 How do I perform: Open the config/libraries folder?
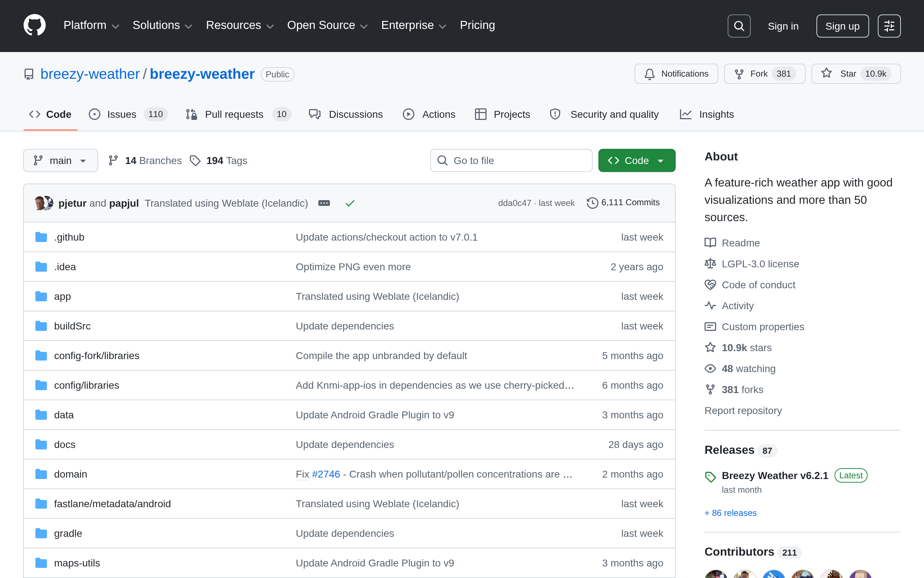point(87,385)
